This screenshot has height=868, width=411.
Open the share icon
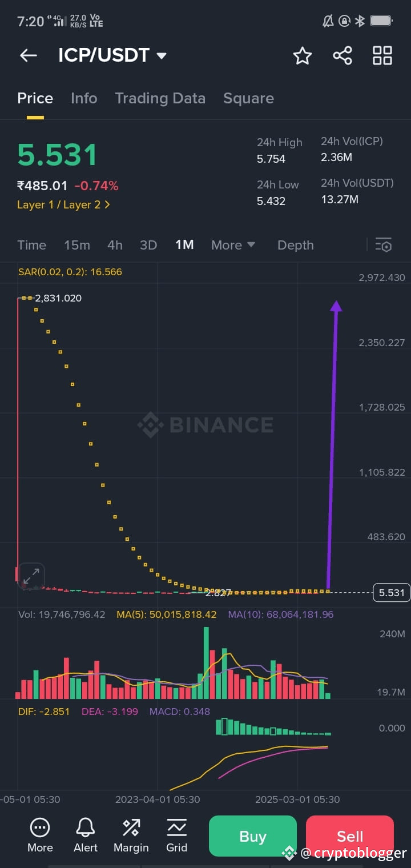click(x=342, y=55)
